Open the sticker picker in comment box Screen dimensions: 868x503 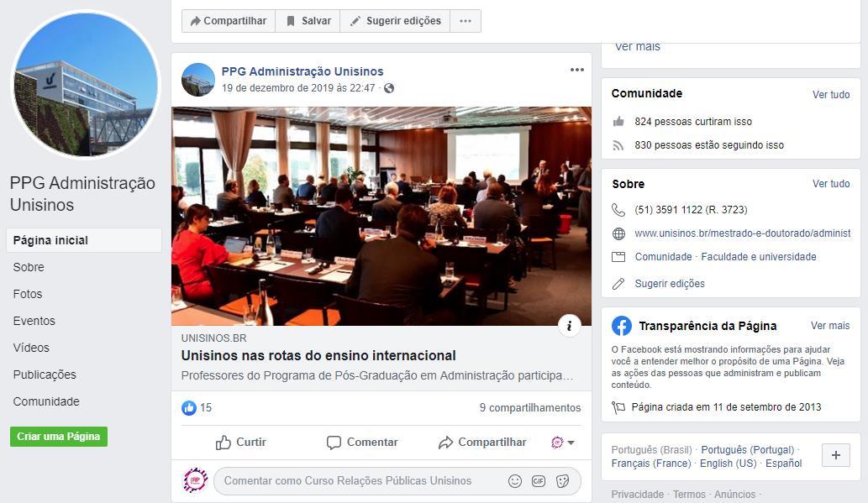(x=562, y=481)
